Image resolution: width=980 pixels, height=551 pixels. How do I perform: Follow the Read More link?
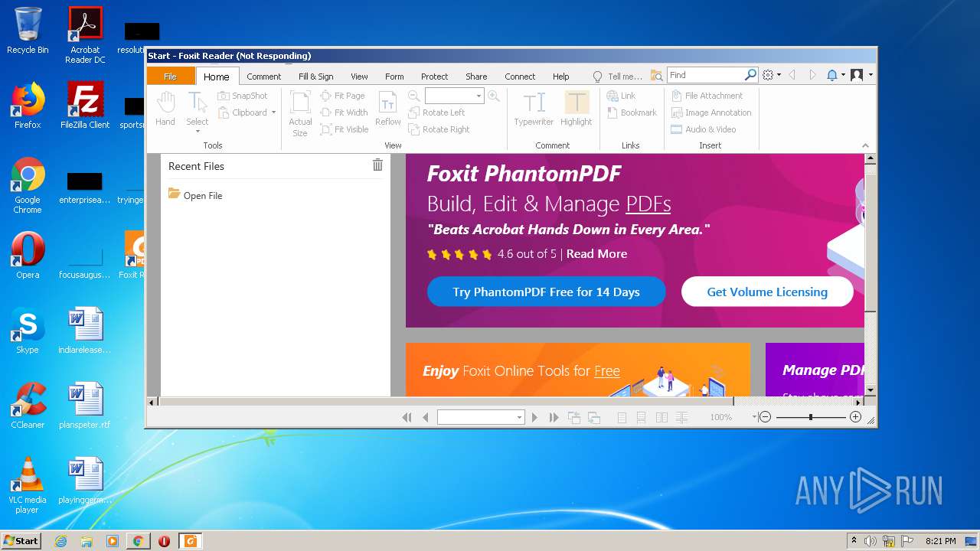point(596,254)
